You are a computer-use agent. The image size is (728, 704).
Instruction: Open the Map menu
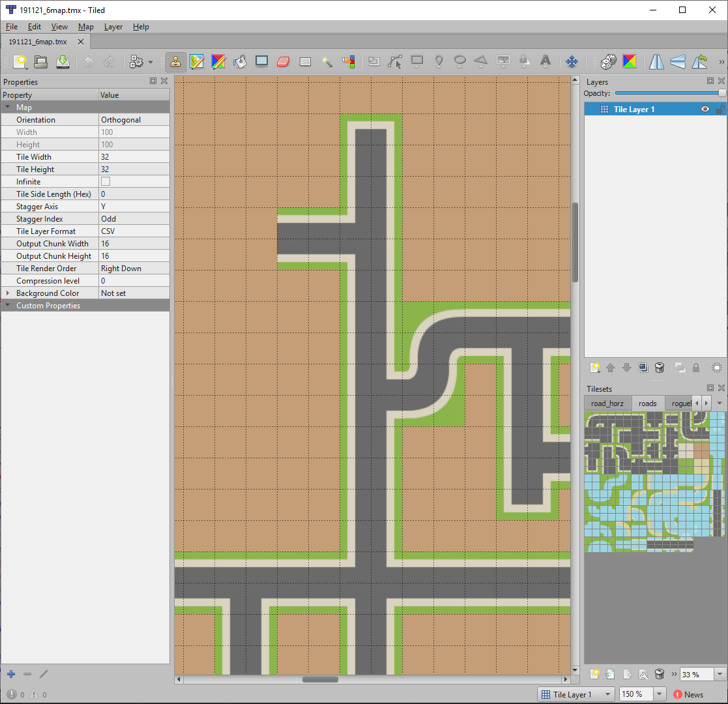pos(85,27)
